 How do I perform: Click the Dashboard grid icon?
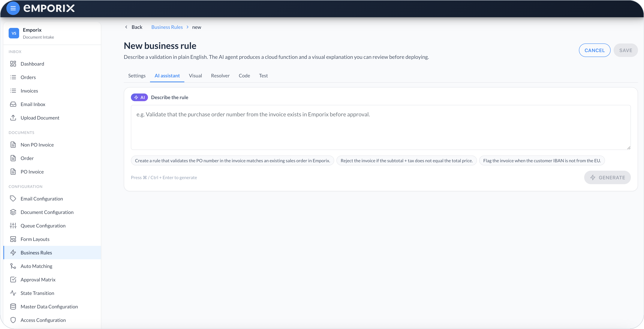pyautogui.click(x=13, y=64)
